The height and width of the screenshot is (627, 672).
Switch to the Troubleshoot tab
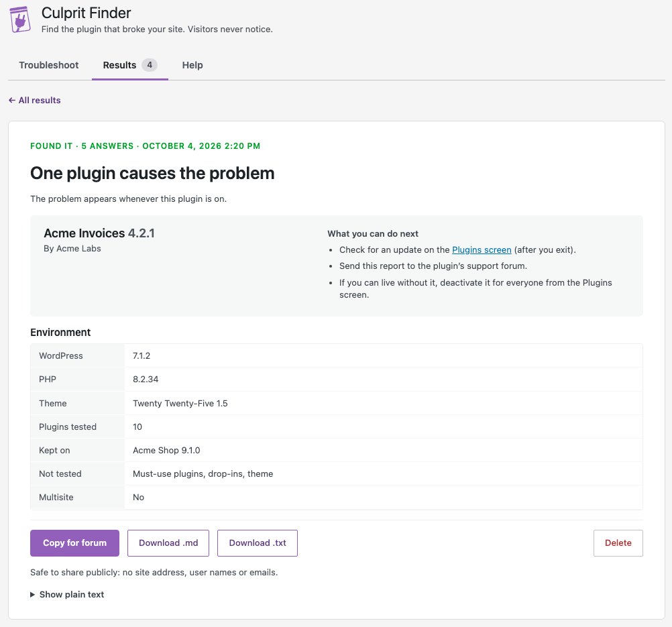(49, 65)
